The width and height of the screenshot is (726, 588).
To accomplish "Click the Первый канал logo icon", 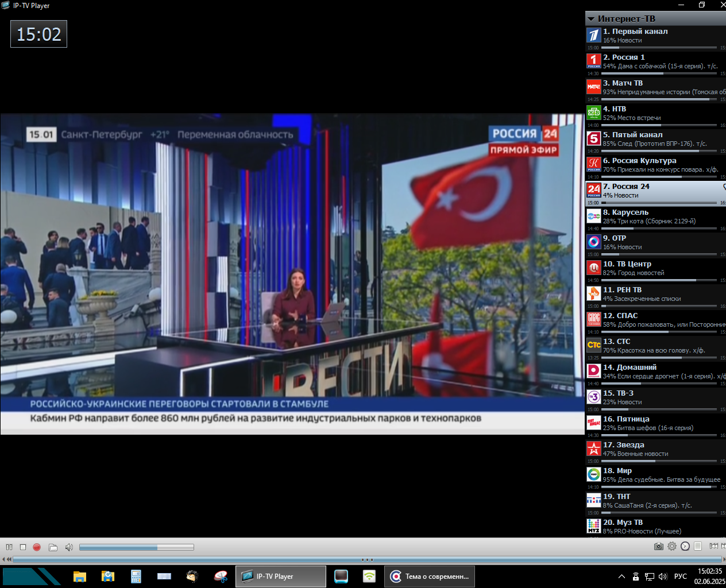I will click(x=594, y=35).
